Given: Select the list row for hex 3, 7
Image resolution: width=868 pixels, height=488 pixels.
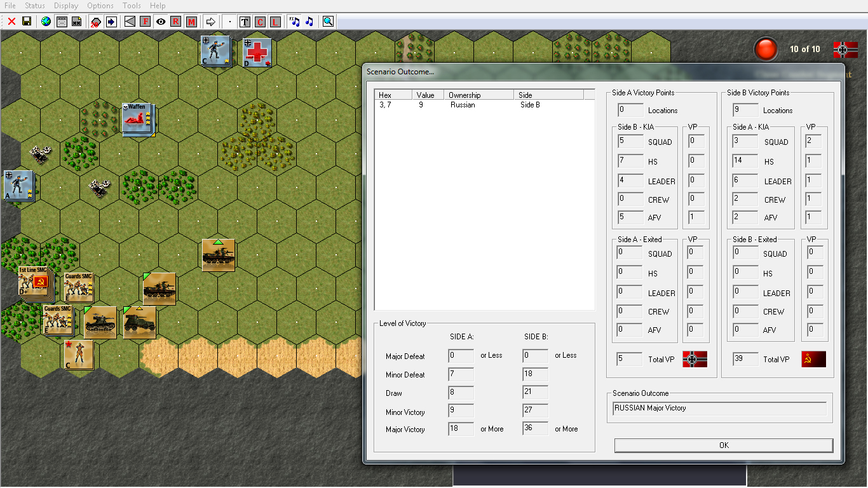Looking at the screenshot, I should click(x=484, y=105).
